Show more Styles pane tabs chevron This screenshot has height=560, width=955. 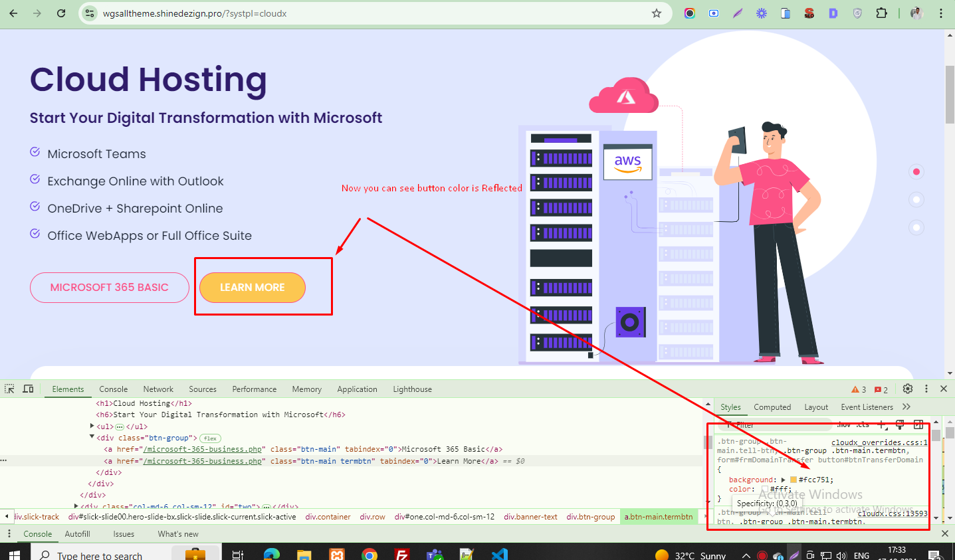pyautogui.click(x=906, y=407)
